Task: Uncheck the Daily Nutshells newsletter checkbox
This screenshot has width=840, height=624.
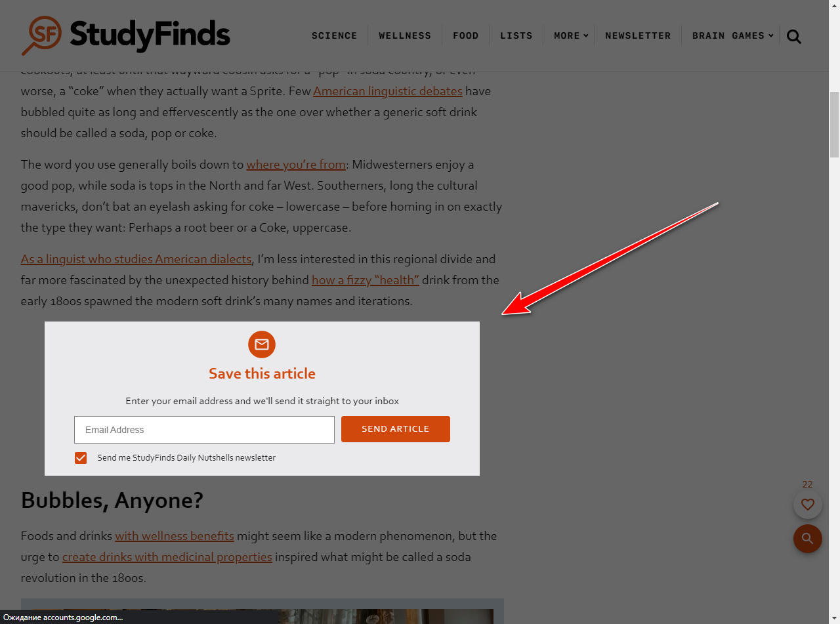Action: click(x=81, y=458)
